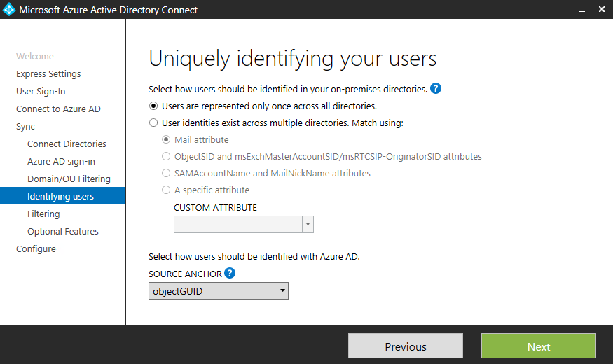Screen dimensions: 613x364
Task: Choose SAMAccountName and MailNickName radio button
Action: point(166,174)
